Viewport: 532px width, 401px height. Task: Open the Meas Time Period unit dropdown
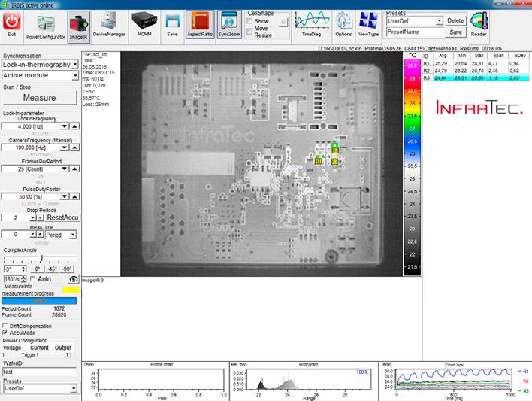[72, 235]
